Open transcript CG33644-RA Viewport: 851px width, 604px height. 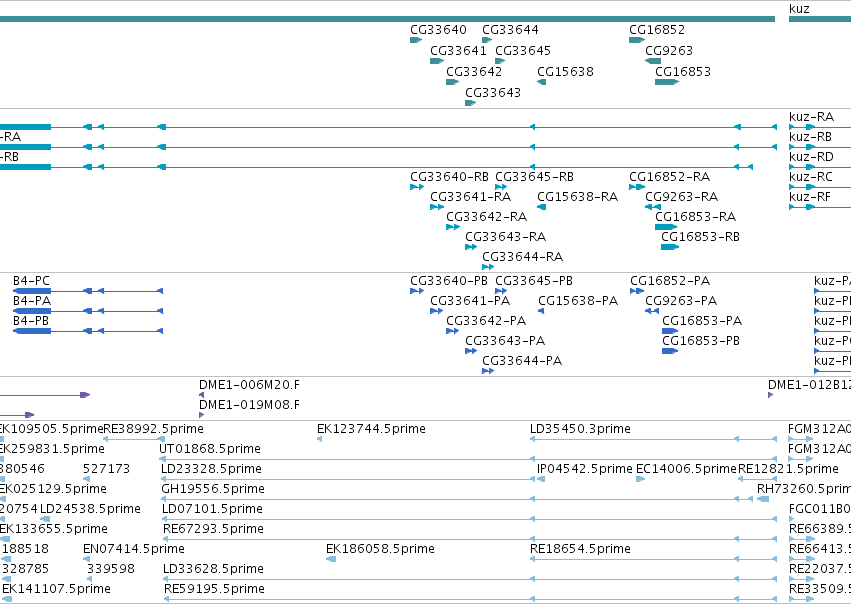click(523, 257)
